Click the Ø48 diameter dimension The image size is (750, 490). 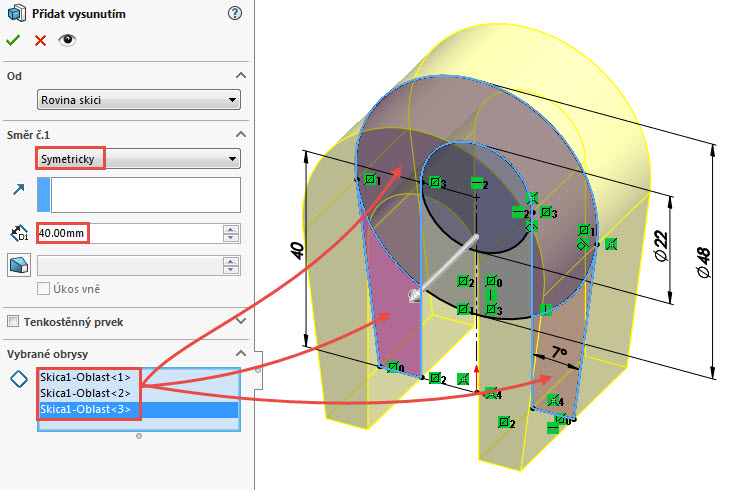(704, 262)
